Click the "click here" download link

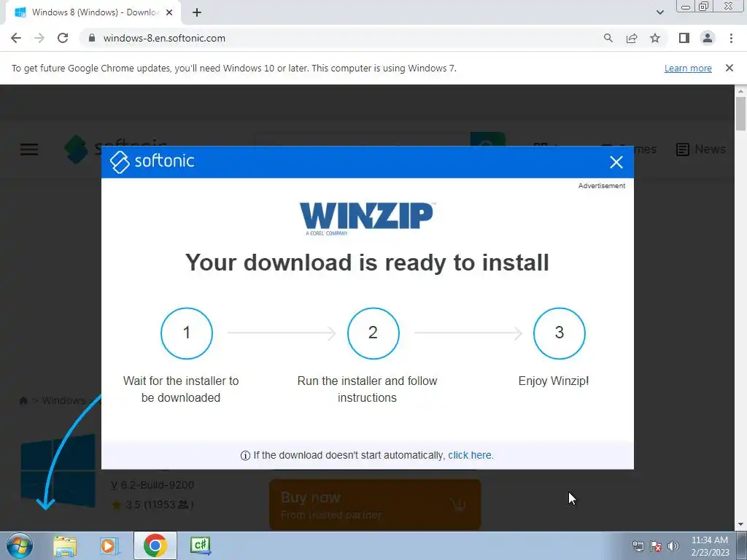pos(471,455)
